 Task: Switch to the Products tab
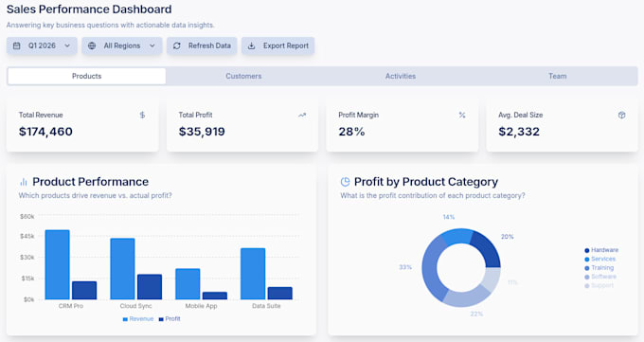click(87, 76)
